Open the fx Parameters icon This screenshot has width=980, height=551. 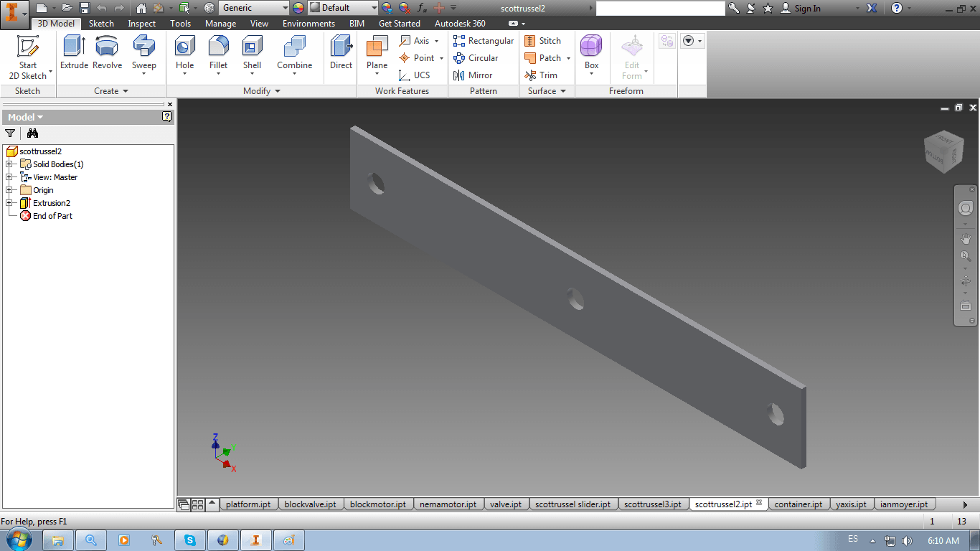pos(423,8)
